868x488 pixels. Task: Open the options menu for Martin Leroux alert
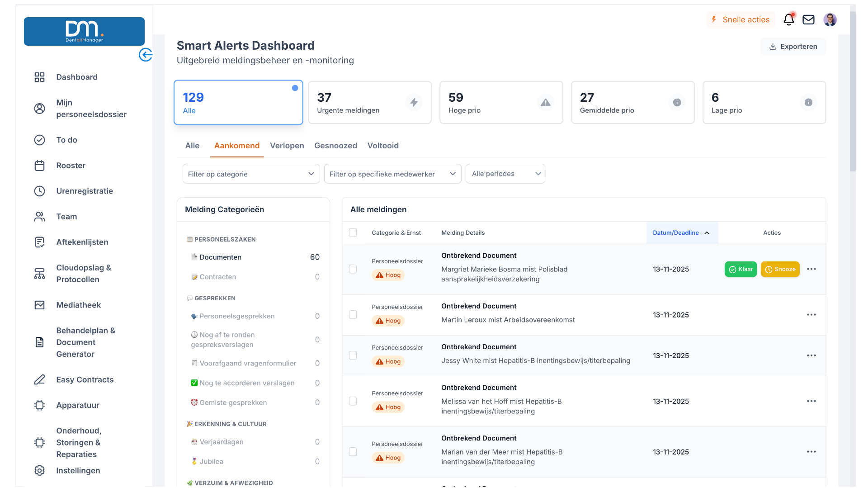pyautogui.click(x=811, y=315)
